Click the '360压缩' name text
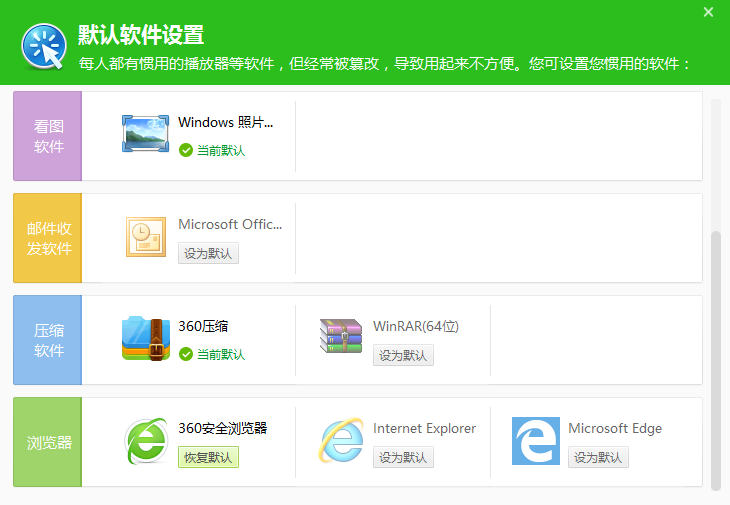This screenshot has width=730, height=505. pyautogui.click(x=203, y=326)
